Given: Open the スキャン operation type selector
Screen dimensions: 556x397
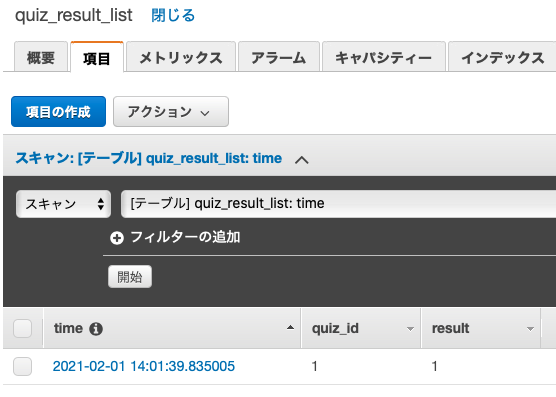Looking at the screenshot, I should (63, 204).
